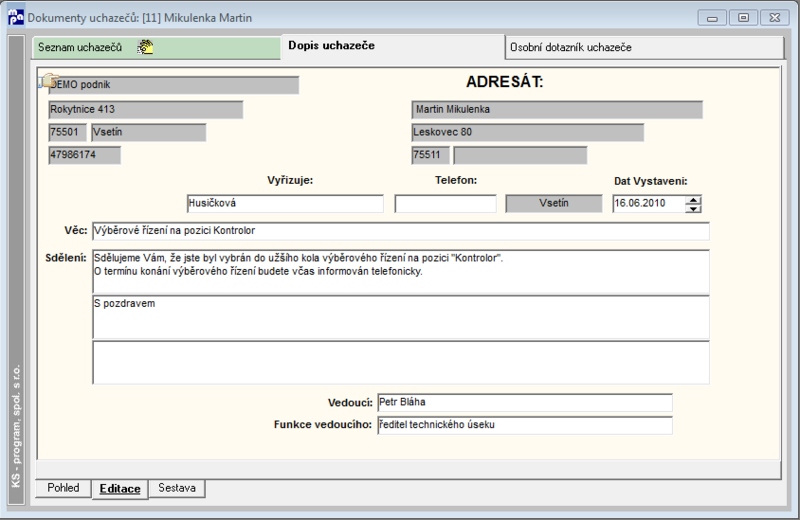This screenshot has width=800, height=520.
Task: Click the Vyřizuje field containing Husičková
Action: coord(285,203)
